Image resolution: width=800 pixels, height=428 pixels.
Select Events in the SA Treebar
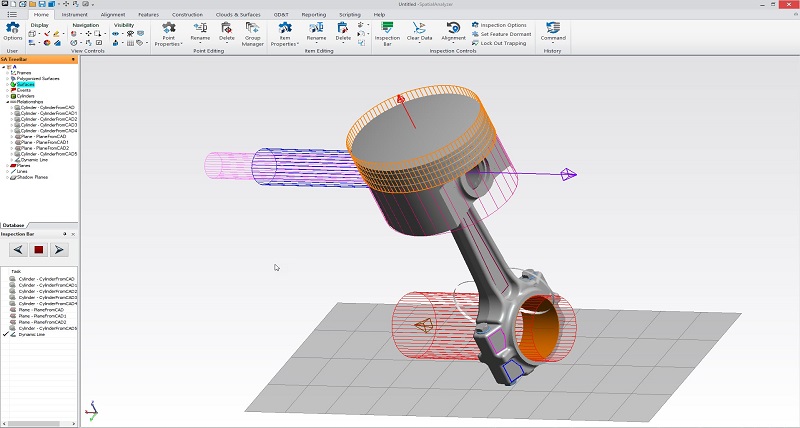click(23, 90)
